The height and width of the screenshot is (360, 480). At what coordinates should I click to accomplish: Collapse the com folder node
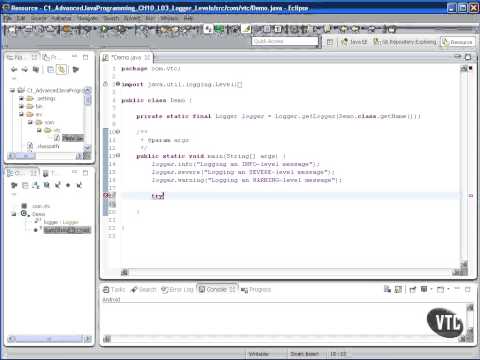click(x=30, y=122)
